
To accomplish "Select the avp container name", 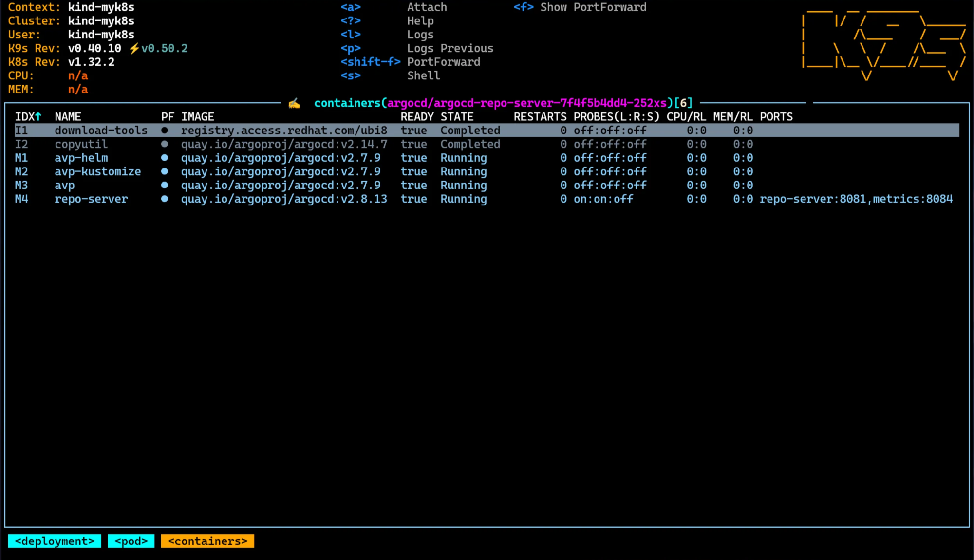I will click(64, 185).
